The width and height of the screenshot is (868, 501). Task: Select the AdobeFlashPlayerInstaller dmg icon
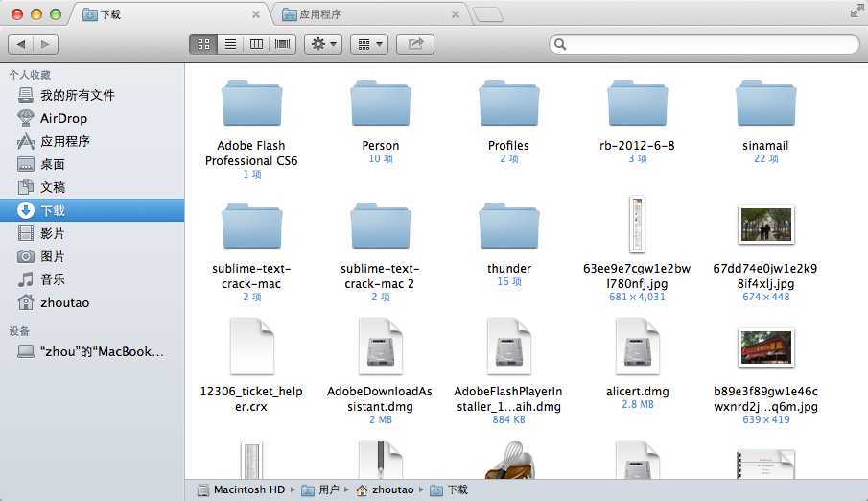(x=508, y=346)
